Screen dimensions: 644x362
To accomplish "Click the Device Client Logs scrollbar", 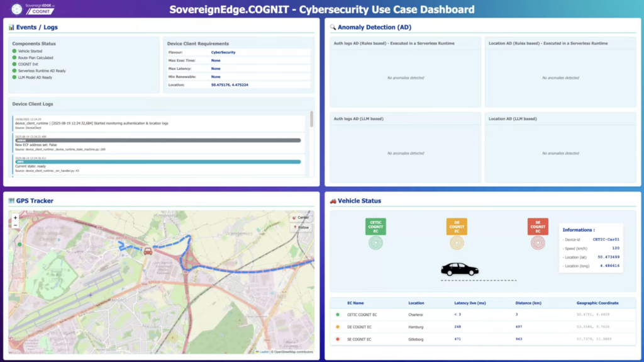I will coord(311,120).
